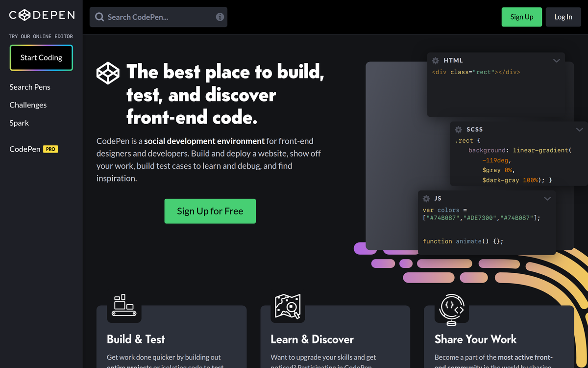This screenshot has height=368, width=588.
Task: Expand the HTML panel chevron
Action: click(557, 61)
